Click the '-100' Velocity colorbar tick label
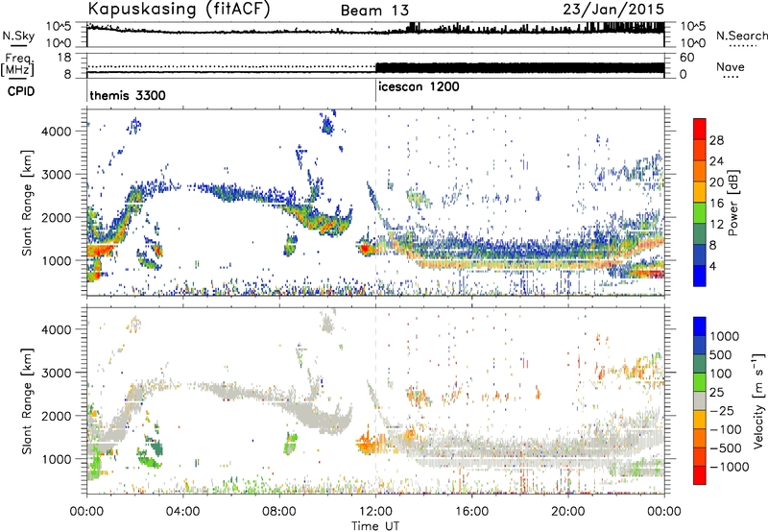The height and width of the screenshot is (532, 768). pos(726,429)
